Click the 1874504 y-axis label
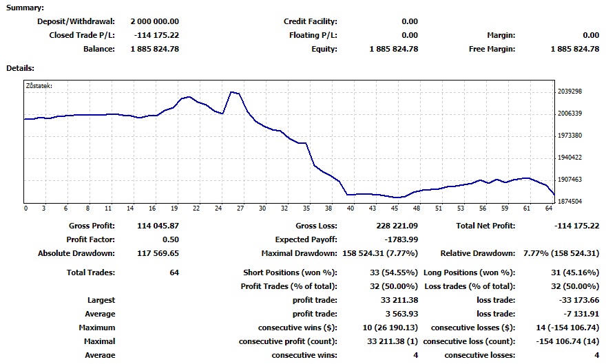This screenshot has width=606, height=364. [x=569, y=202]
